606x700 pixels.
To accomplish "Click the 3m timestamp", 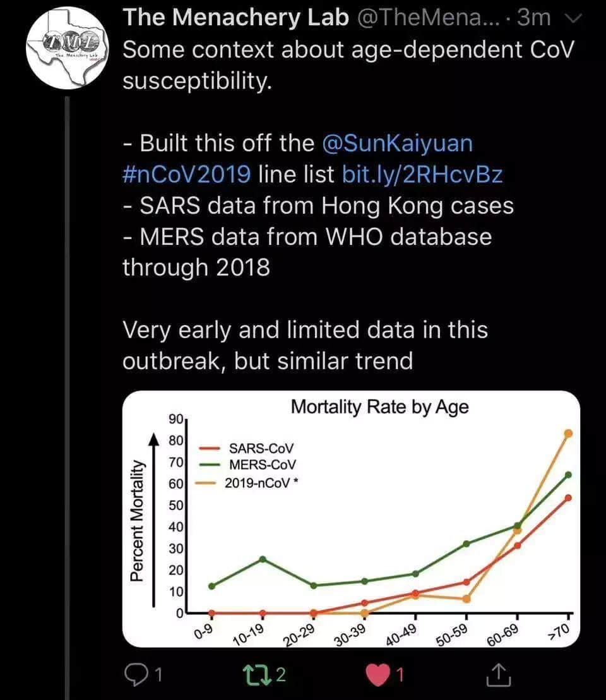I will pos(533,18).
